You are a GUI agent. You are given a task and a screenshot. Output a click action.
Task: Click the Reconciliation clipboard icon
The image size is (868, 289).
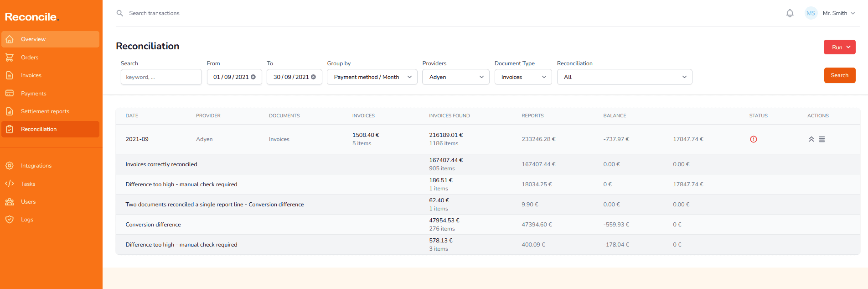point(10,129)
